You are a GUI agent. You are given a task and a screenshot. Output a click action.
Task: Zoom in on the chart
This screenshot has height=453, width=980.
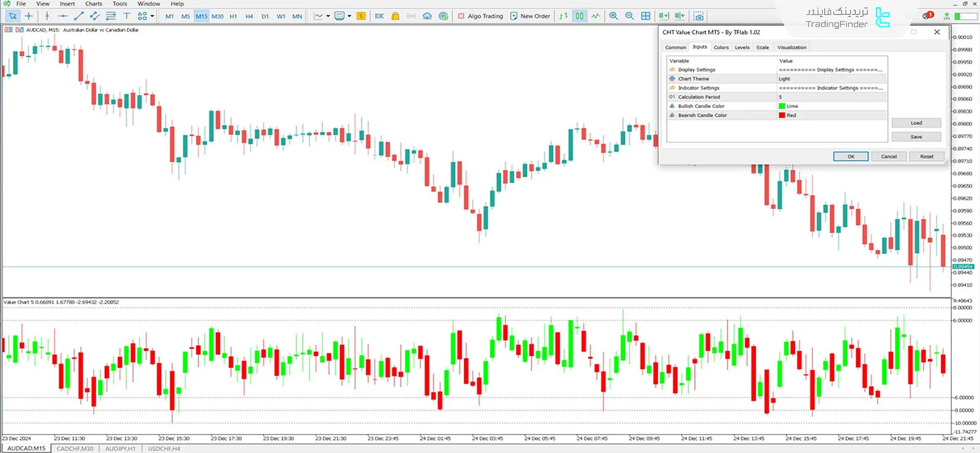click(x=613, y=16)
